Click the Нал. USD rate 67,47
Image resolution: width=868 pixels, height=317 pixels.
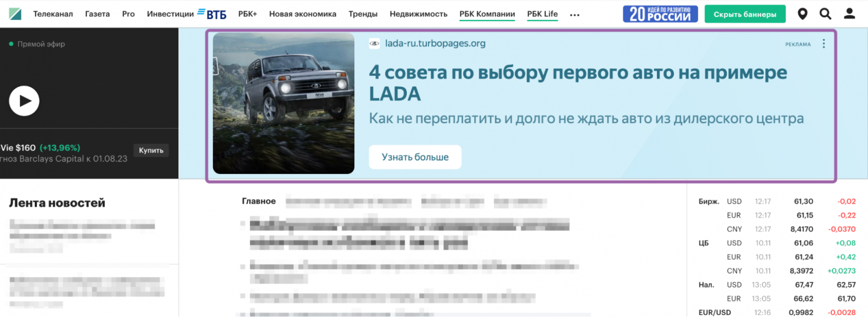pos(804,284)
